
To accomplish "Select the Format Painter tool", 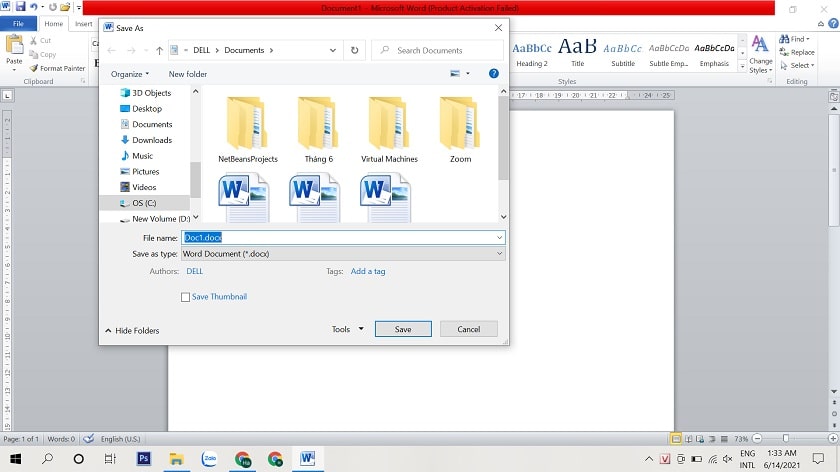I will coord(56,68).
